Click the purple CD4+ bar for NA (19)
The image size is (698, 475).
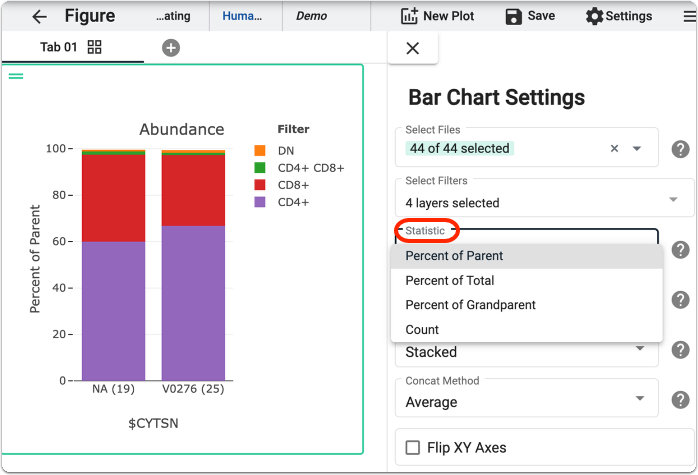(x=114, y=311)
